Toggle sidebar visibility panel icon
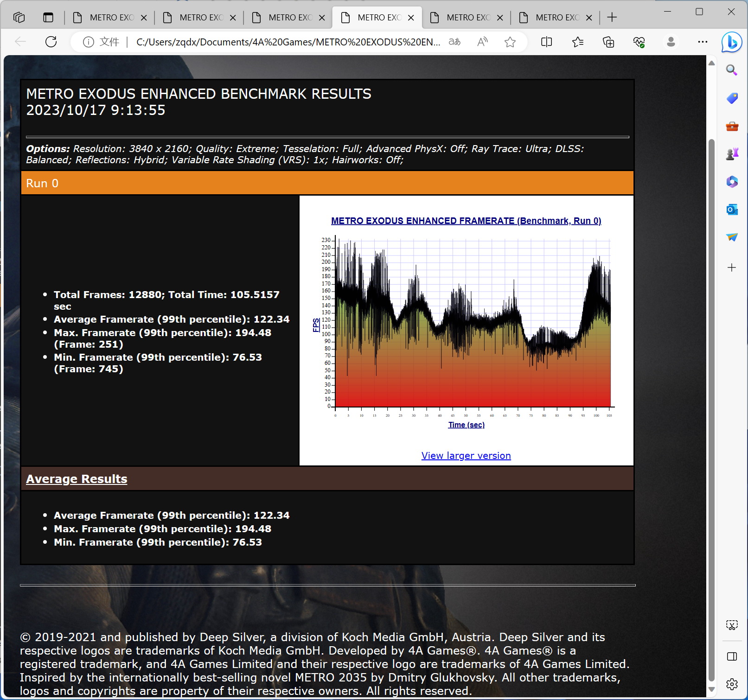 click(732, 656)
